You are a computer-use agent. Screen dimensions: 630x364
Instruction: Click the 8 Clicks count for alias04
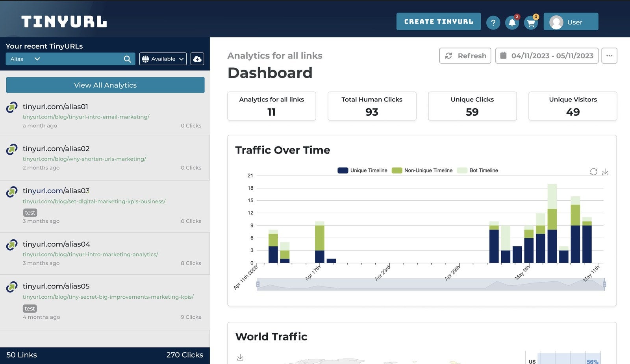coord(191,263)
